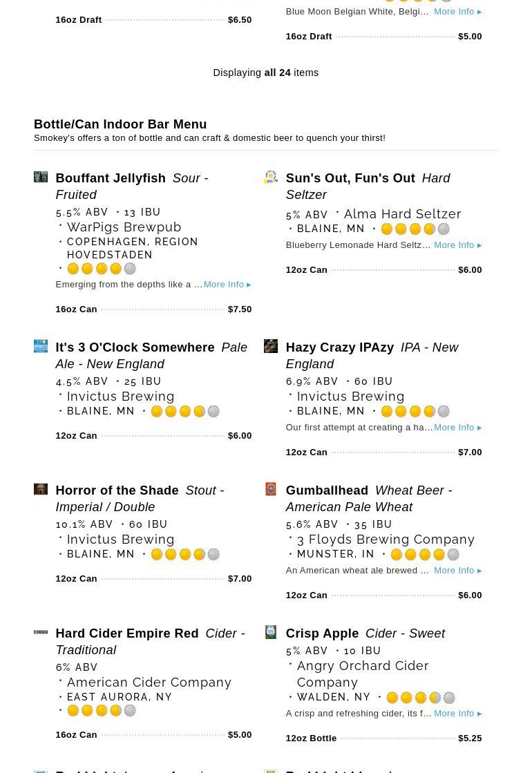The height and width of the screenshot is (773, 532).
Task: Click the star rating for Hazy Crazy IPAzy
Action: point(415,412)
